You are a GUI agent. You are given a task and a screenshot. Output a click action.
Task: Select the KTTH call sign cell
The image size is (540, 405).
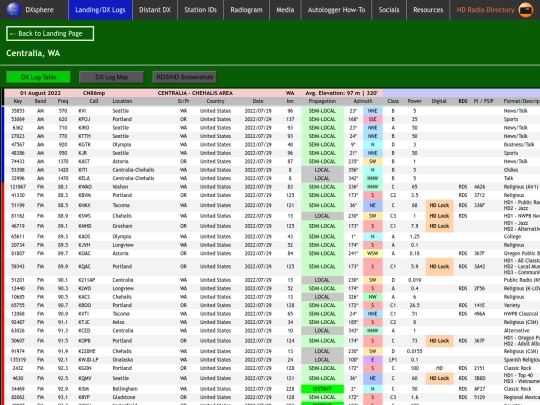[84, 136]
